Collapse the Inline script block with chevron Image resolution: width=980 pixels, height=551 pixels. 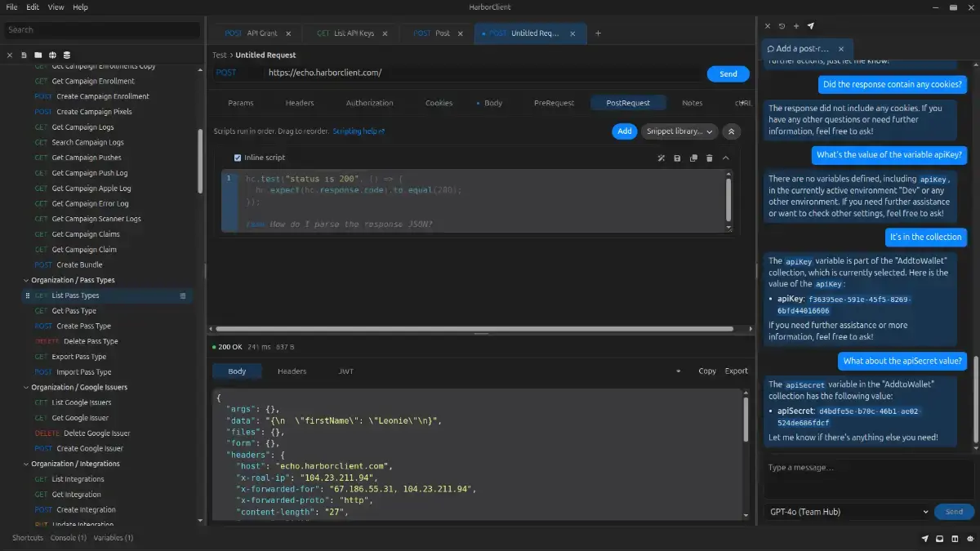tap(725, 158)
